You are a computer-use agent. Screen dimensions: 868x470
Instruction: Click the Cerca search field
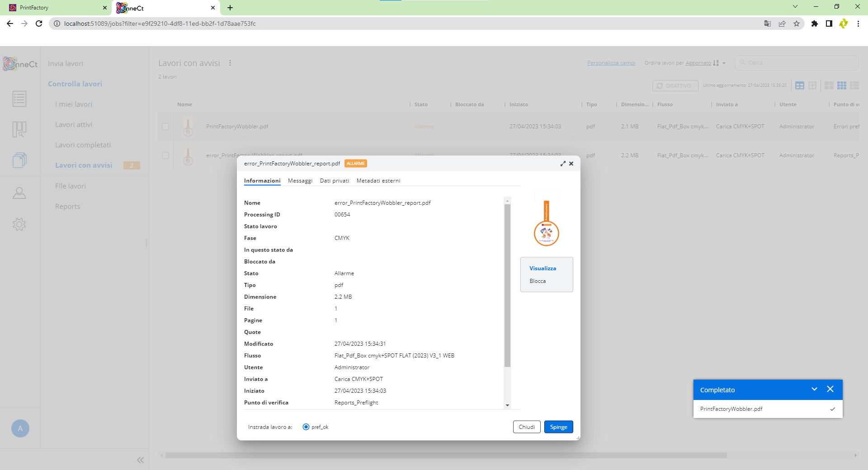coord(797,63)
